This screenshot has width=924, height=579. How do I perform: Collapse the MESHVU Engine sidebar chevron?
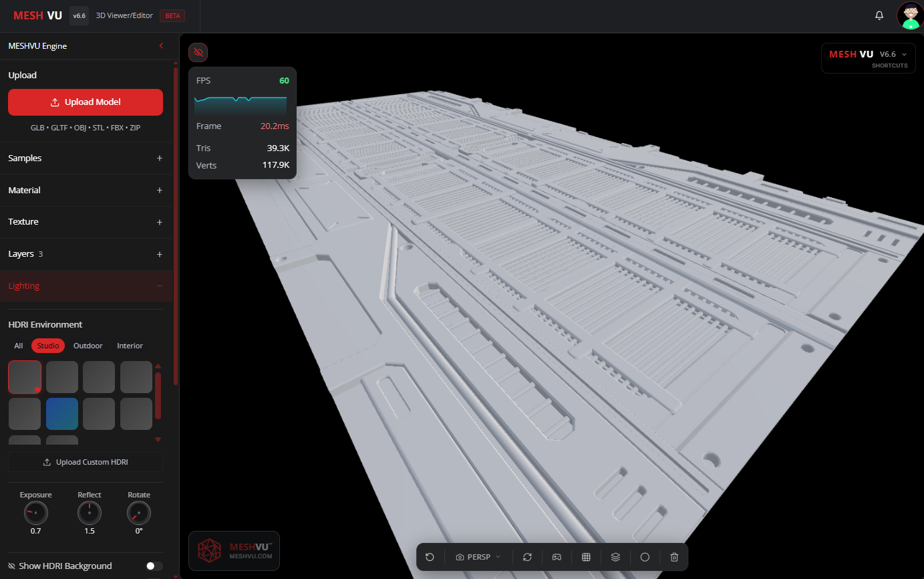coord(161,45)
